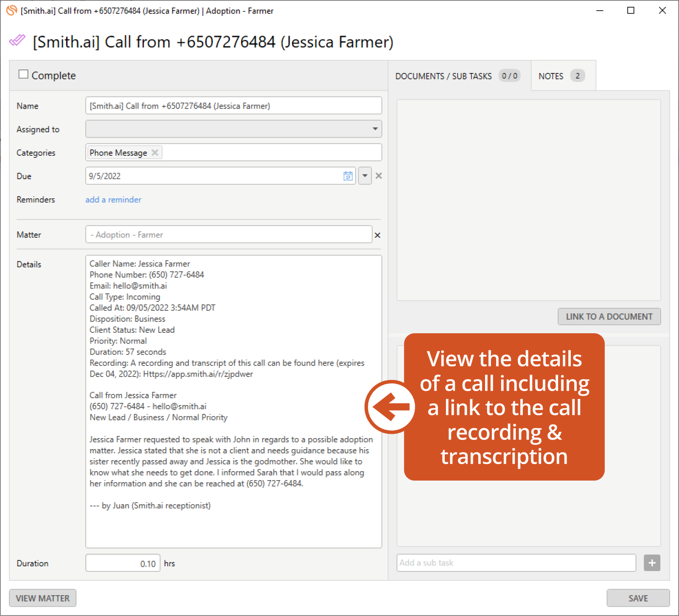Screen dimensions: 679x616
Task: Click the task checkmark icon beside title
Action: (x=17, y=41)
